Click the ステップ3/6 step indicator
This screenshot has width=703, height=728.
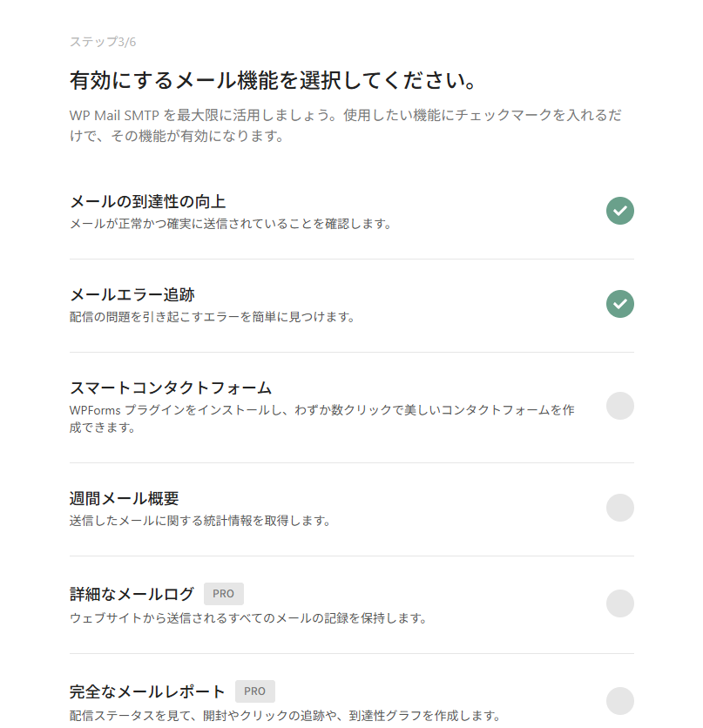(103, 42)
